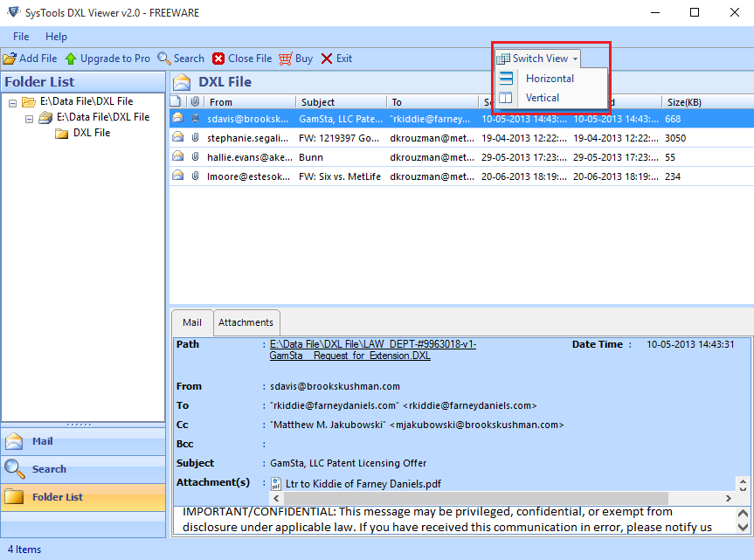
Task: Click the Search magnifier toolbar icon
Action: 164,59
